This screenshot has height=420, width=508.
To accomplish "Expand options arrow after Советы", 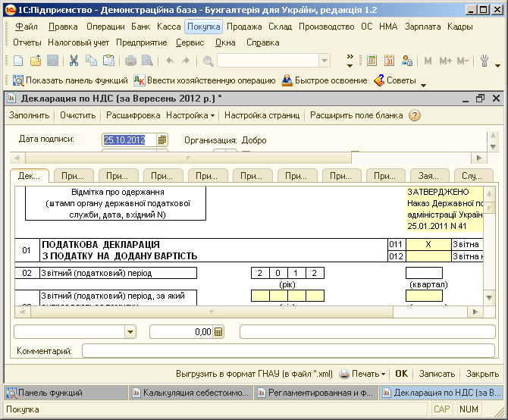I will coord(423,86).
